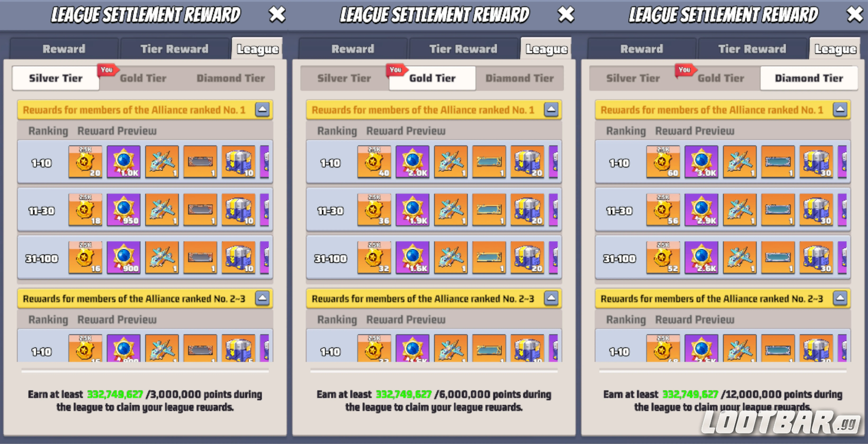Click the loot crate with 10 in Silver Tier 31-100 row
The height and width of the screenshot is (444, 868).
(239, 257)
